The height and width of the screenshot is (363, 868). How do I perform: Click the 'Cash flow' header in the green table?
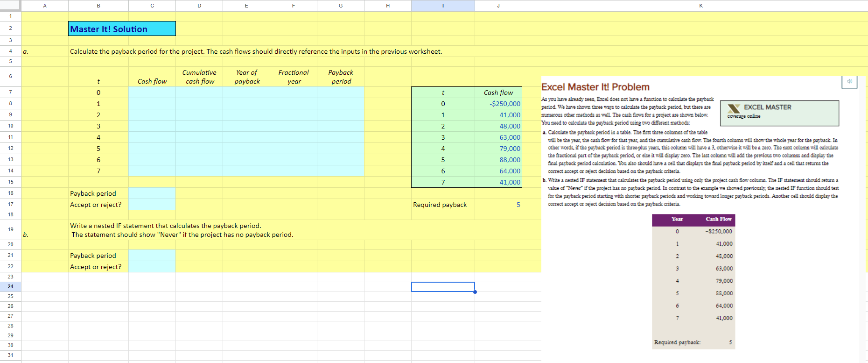click(x=498, y=93)
